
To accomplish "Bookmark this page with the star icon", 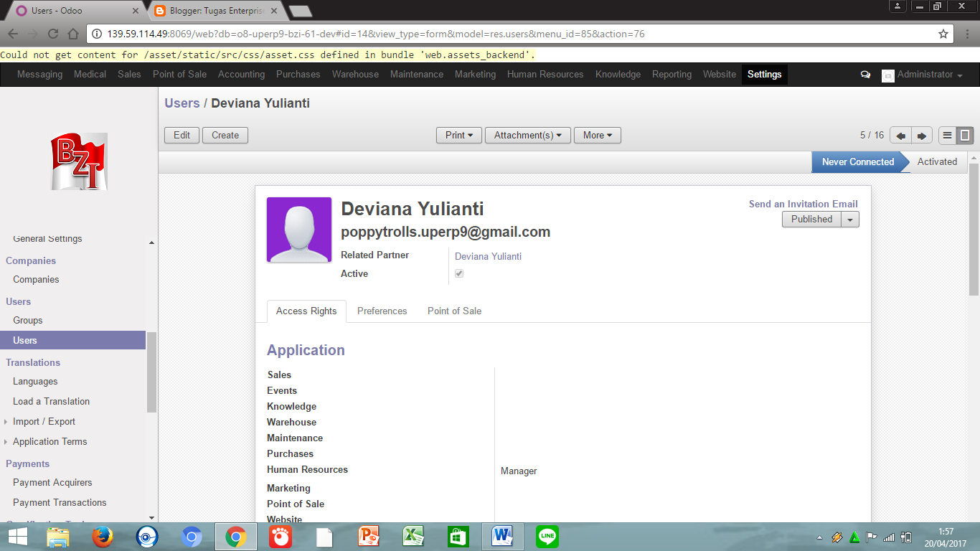I will click(943, 34).
